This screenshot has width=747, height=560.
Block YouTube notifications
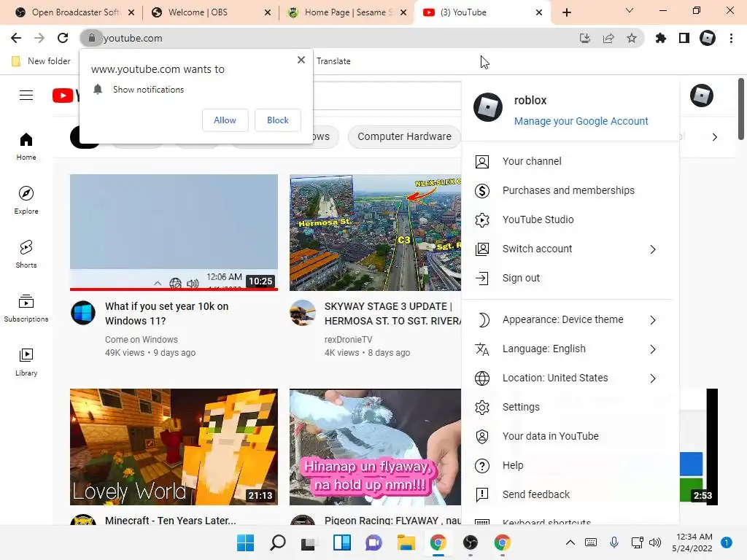pyautogui.click(x=278, y=120)
